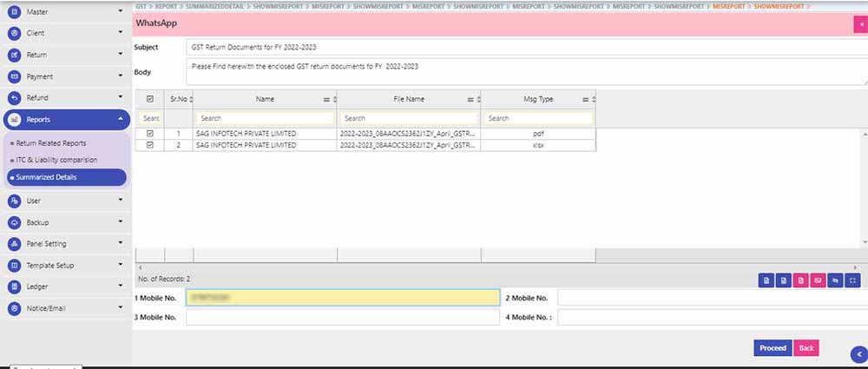Click the round blue collapse arrow icon
The image size is (868, 369).
858,353
